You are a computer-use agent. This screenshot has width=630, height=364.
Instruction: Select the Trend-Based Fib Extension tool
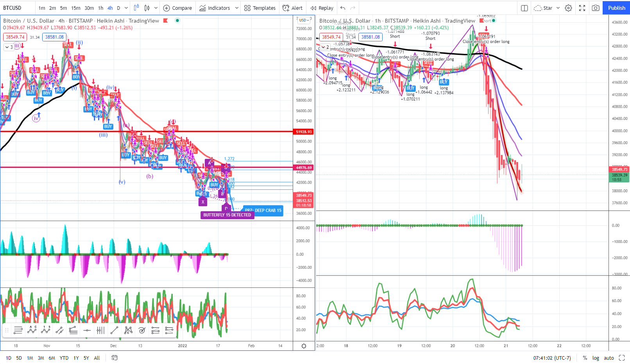tap(156, 330)
